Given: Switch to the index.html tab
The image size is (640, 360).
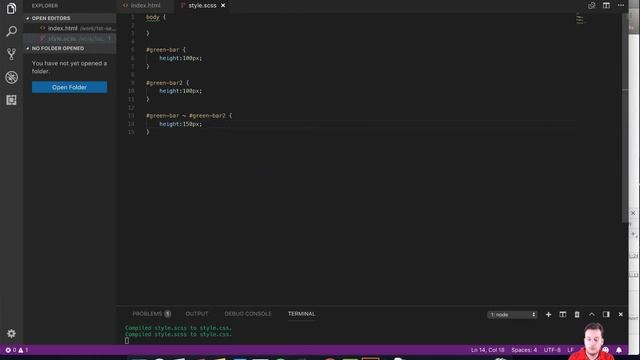Looking at the screenshot, I should tap(145, 5).
